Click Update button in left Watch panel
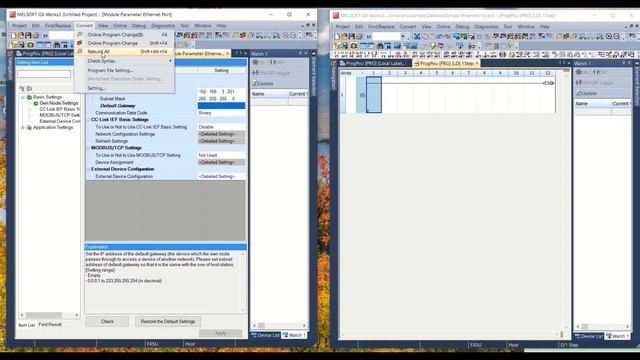 coord(263,83)
